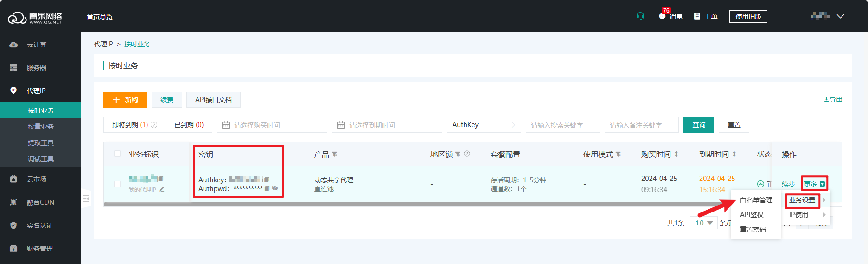Check the proxy row's checkbox
Viewport: 868px width, 264px height.
[117, 184]
